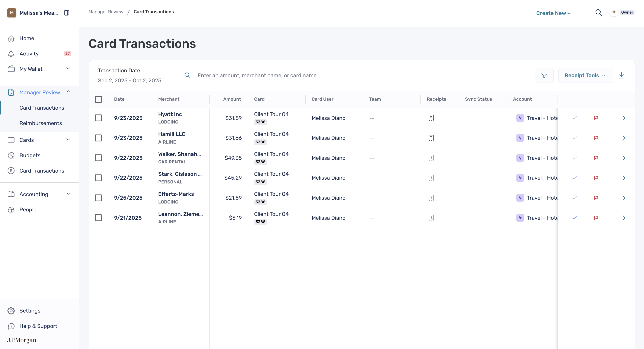Check the Hyatt Inc row checkbox
This screenshot has height=349, width=644.
pos(98,118)
